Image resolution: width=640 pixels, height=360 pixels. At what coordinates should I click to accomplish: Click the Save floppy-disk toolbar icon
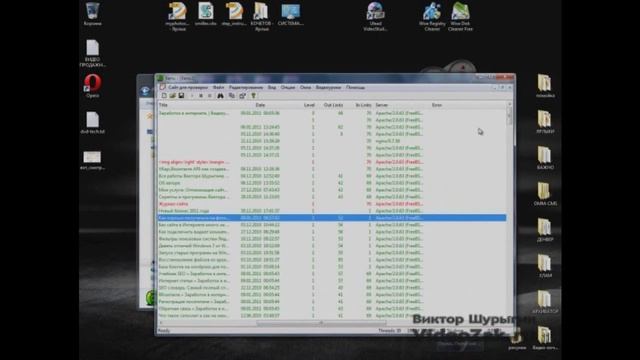tap(181, 96)
